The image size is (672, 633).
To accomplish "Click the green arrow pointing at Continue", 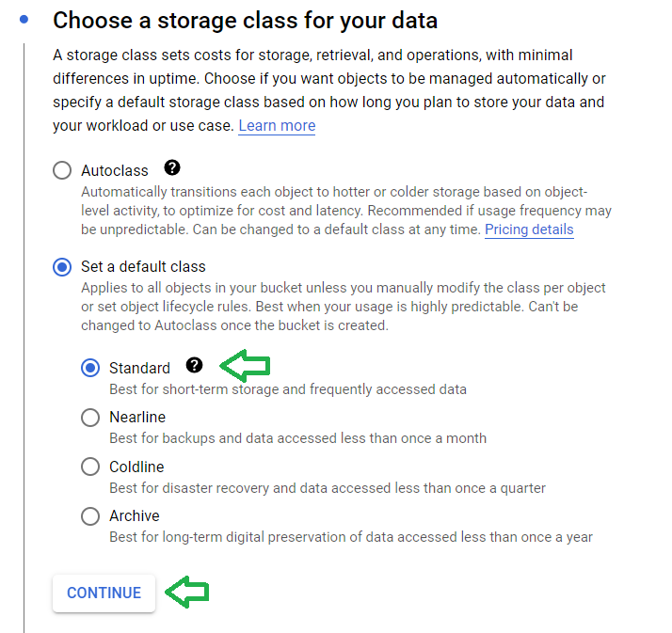I will [x=187, y=592].
